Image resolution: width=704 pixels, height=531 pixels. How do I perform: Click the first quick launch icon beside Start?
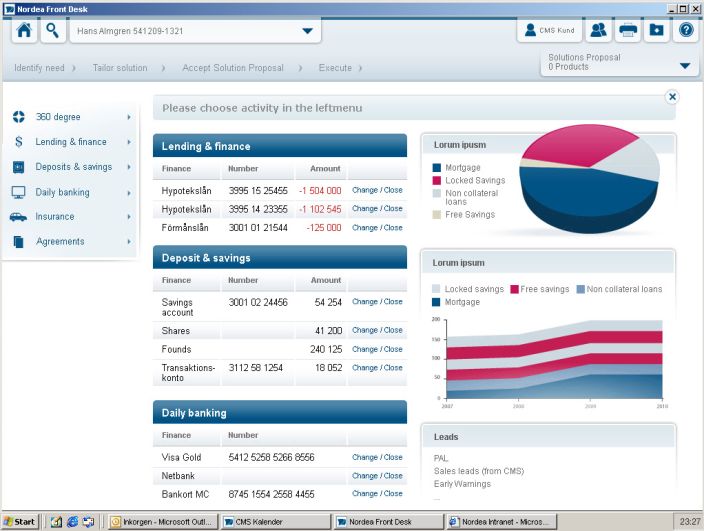pyautogui.click(x=56, y=522)
